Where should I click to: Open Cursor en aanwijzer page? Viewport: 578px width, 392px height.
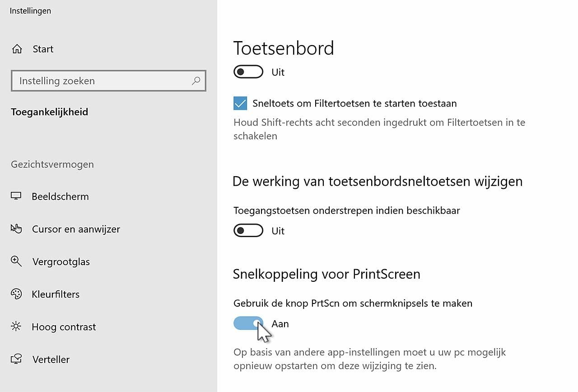[x=76, y=229]
